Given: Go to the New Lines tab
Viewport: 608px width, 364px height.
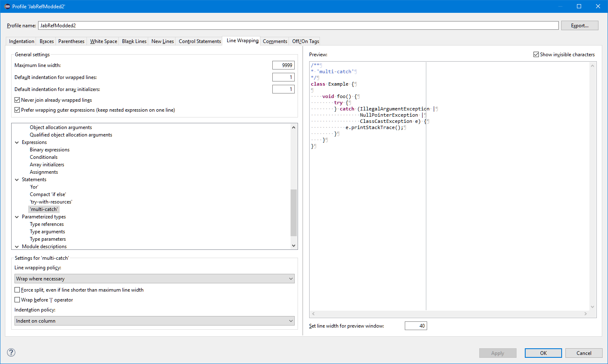Looking at the screenshot, I should pos(163,41).
